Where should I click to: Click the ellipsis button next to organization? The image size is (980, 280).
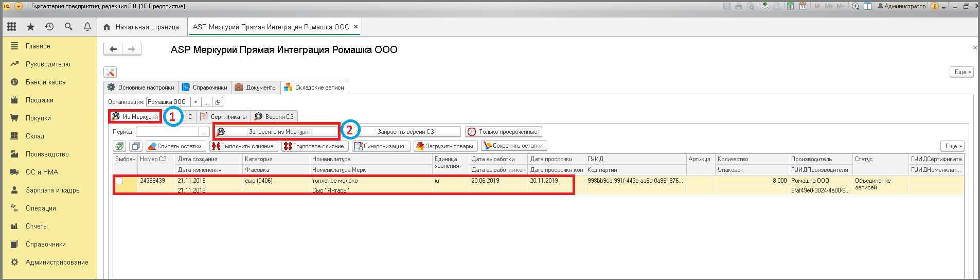click(x=207, y=102)
